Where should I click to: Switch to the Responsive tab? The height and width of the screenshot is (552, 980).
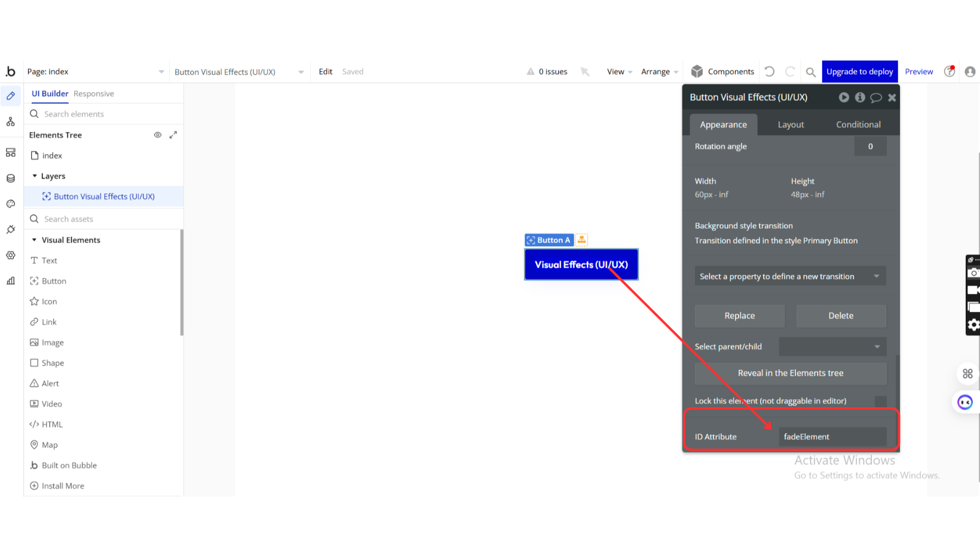pos(94,94)
